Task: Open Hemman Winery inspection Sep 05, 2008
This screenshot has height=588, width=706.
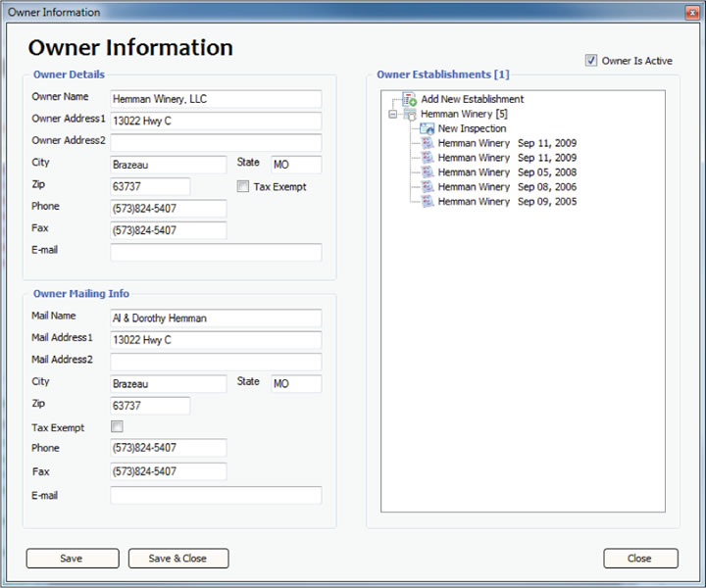Action: tap(507, 172)
